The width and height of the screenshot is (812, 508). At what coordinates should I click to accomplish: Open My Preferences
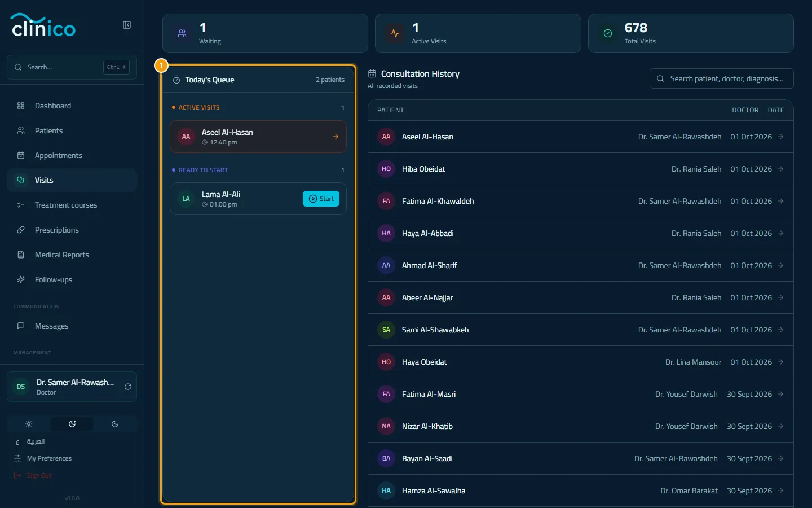pos(49,458)
